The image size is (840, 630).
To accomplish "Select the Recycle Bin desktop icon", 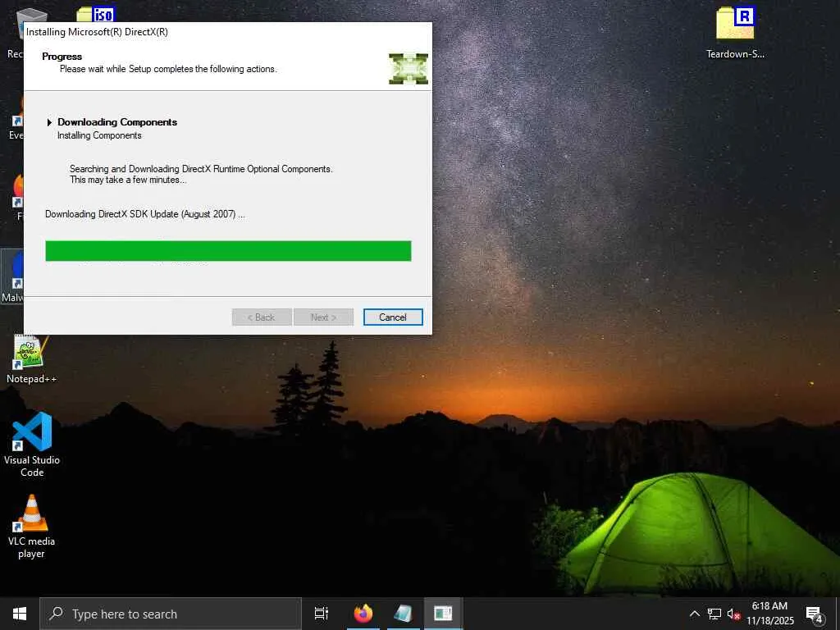I will pyautogui.click(x=15, y=32).
